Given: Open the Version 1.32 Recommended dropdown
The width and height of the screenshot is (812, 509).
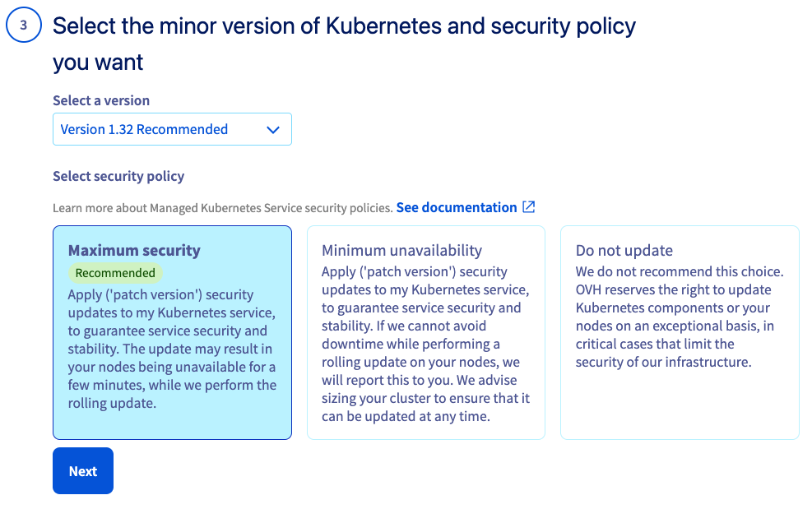Looking at the screenshot, I should pyautogui.click(x=172, y=129).
